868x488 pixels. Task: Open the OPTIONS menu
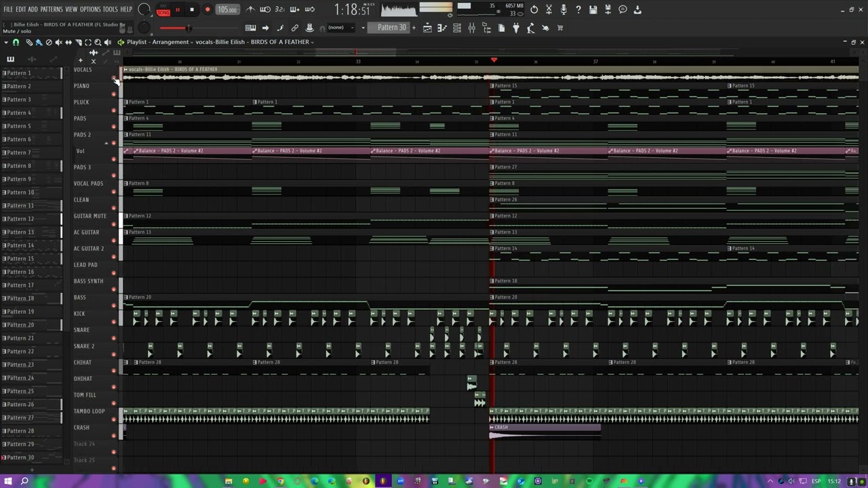(90, 9)
